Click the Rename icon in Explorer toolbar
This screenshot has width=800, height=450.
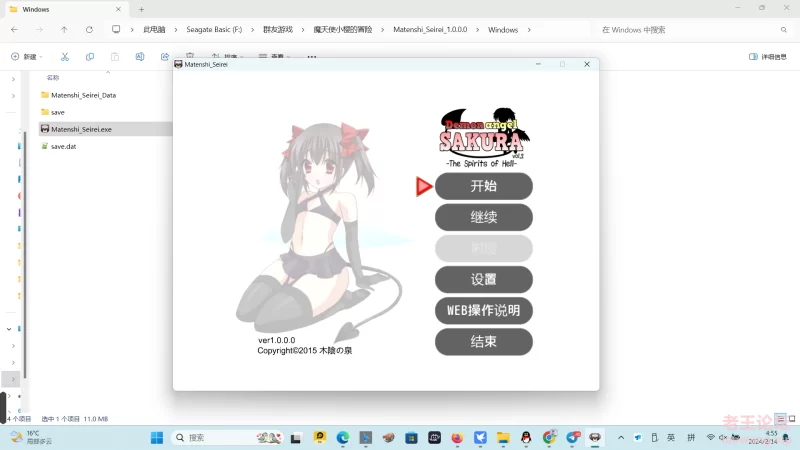140,57
